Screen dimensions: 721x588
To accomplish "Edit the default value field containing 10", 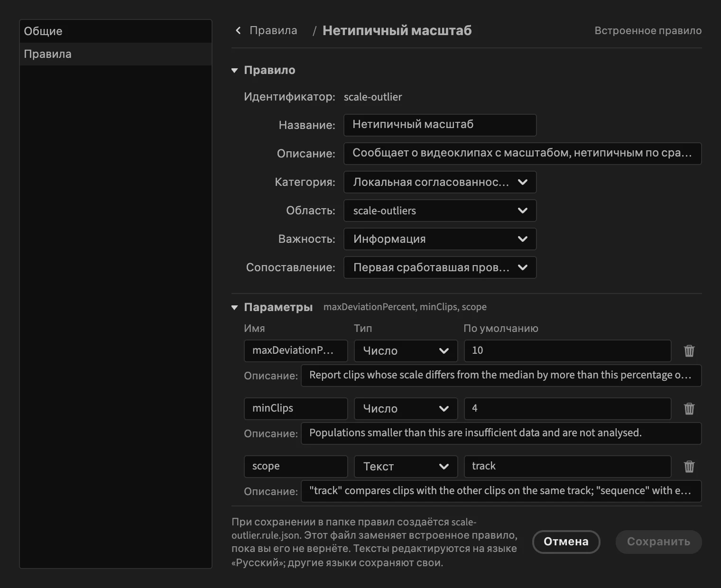I will [568, 351].
